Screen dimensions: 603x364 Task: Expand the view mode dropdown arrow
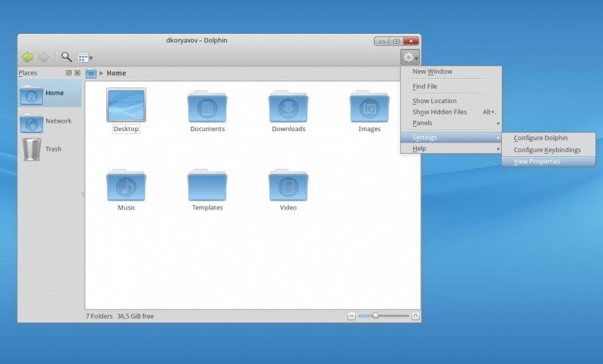click(90, 58)
